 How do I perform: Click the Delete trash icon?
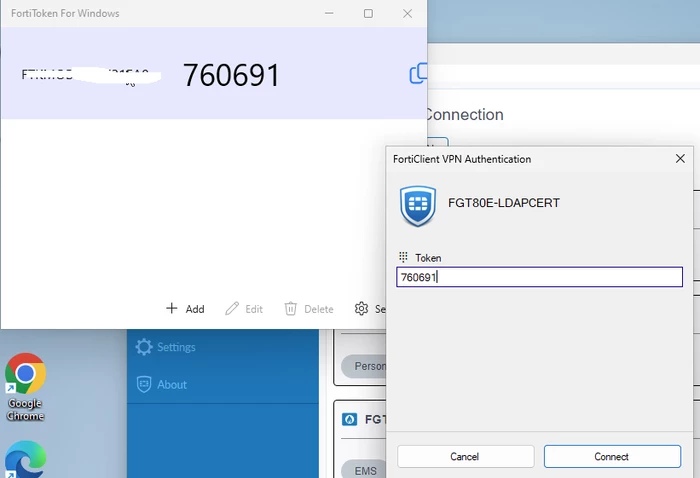click(291, 308)
